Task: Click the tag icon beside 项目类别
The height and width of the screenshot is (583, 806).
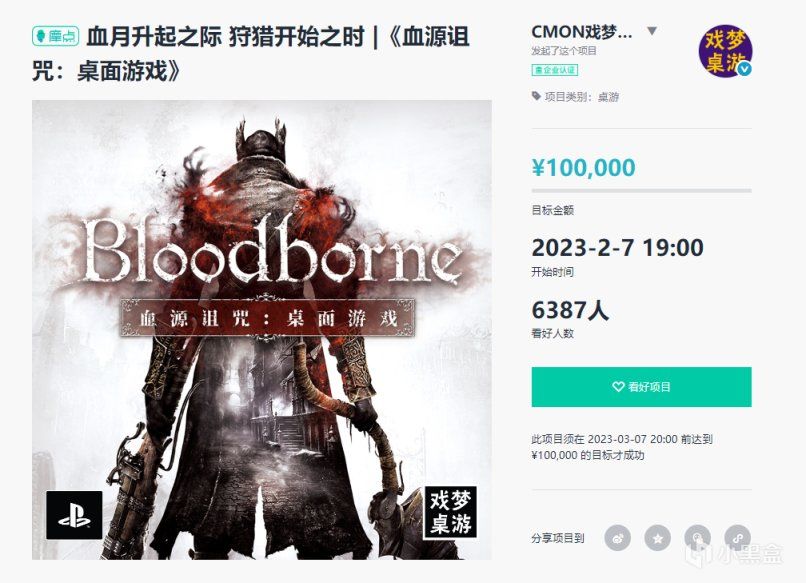Action: pos(536,97)
